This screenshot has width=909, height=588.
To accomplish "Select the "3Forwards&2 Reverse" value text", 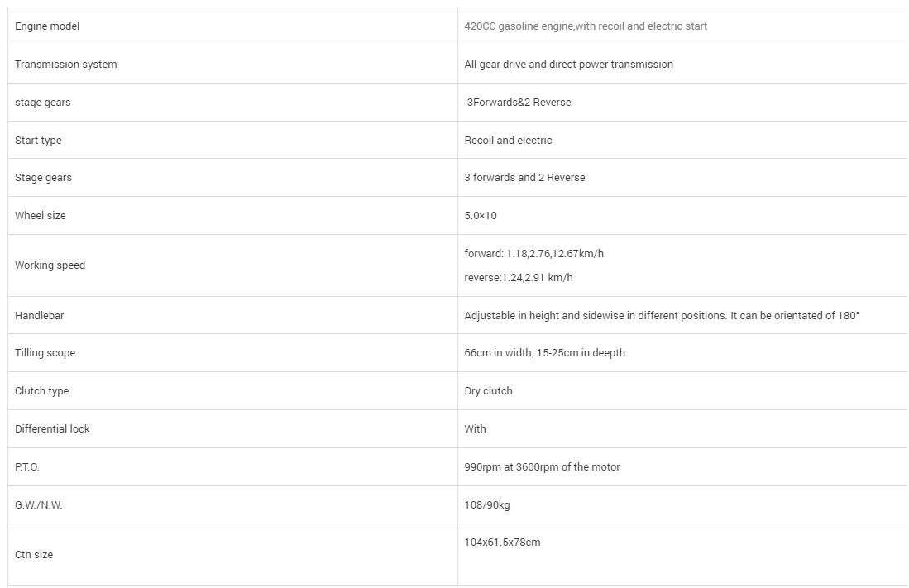I will tap(519, 103).
